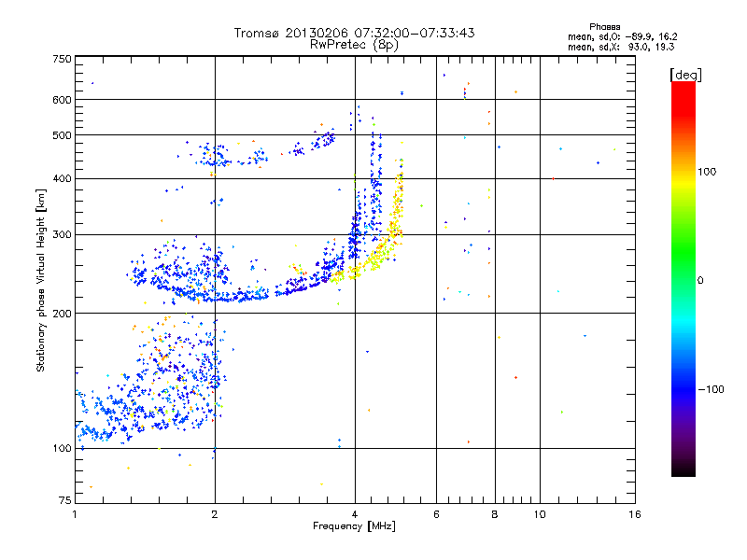Click the y-axis tick label '200'
747x560 pixels.
click(62, 314)
